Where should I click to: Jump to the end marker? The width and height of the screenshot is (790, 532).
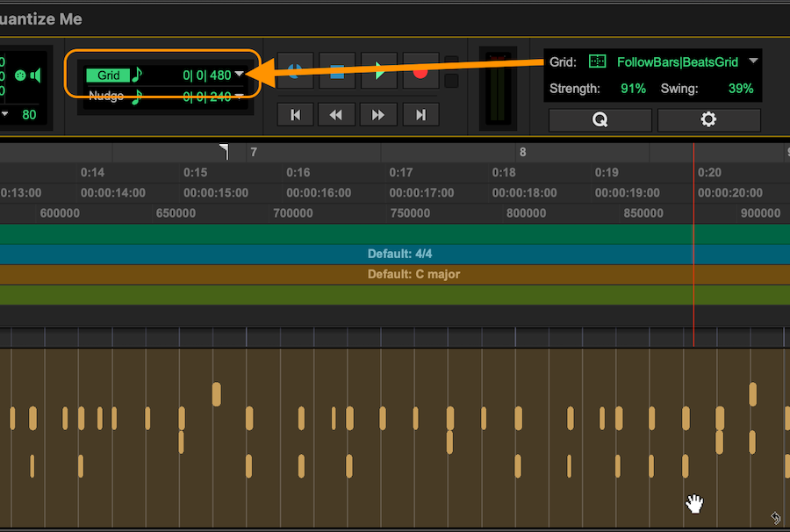pyautogui.click(x=420, y=114)
